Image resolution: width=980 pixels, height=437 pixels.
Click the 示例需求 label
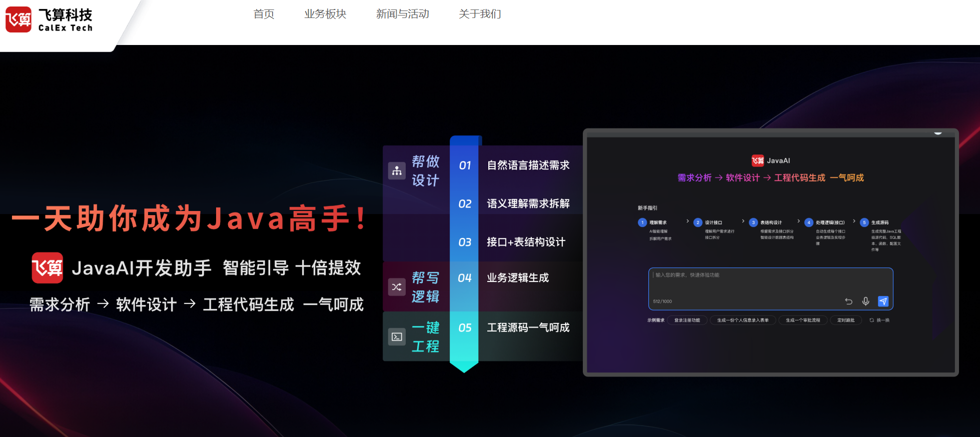click(656, 320)
